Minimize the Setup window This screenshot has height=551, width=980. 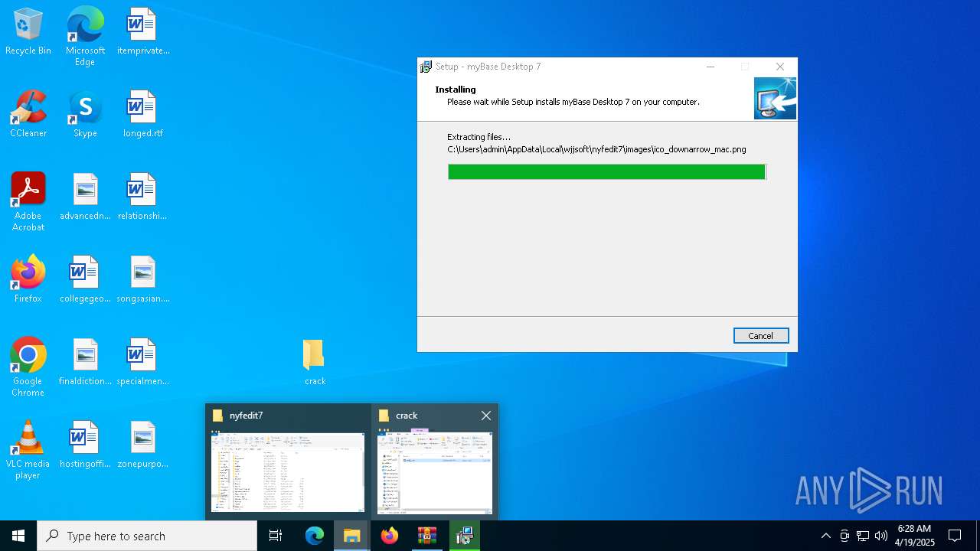click(710, 67)
